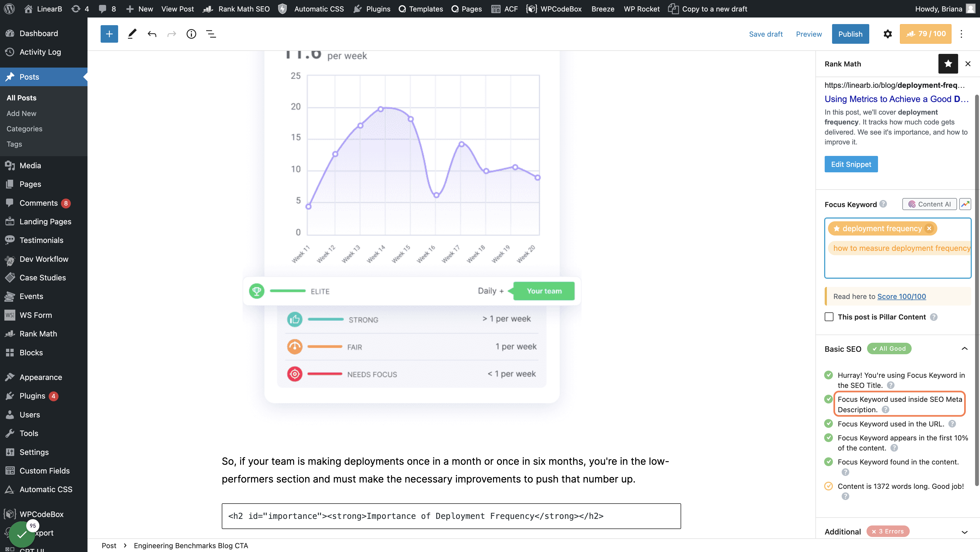980x552 pixels.
Task: Select the pencil Tools icon in the toolbar
Action: [x=132, y=34]
